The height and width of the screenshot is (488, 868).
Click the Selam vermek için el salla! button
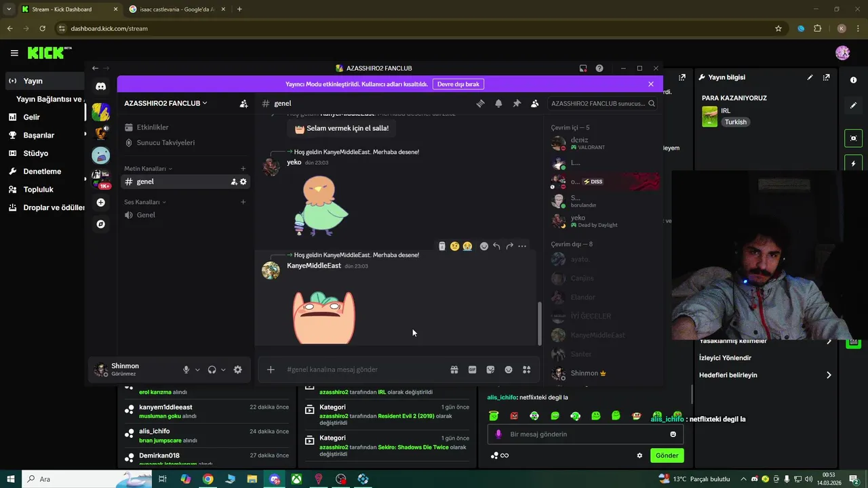click(x=342, y=128)
